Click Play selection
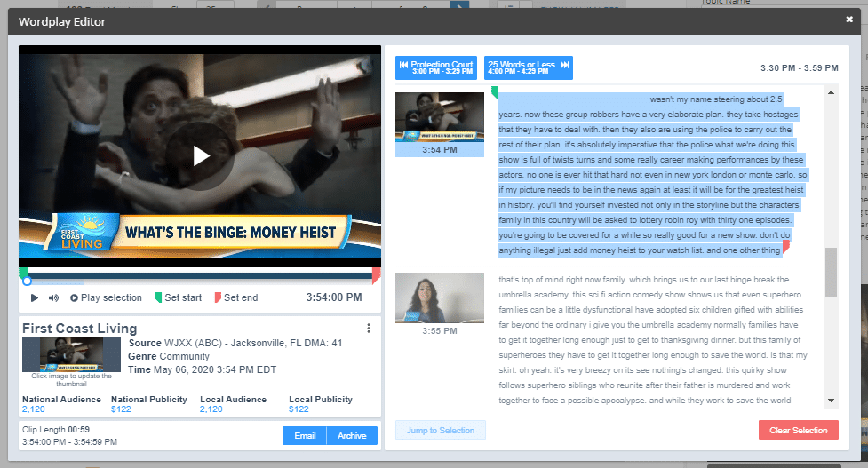The height and width of the screenshot is (468, 868). click(x=106, y=297)
